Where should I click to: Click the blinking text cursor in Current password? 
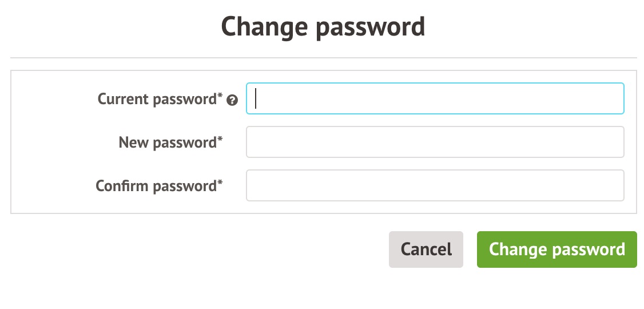256,98
